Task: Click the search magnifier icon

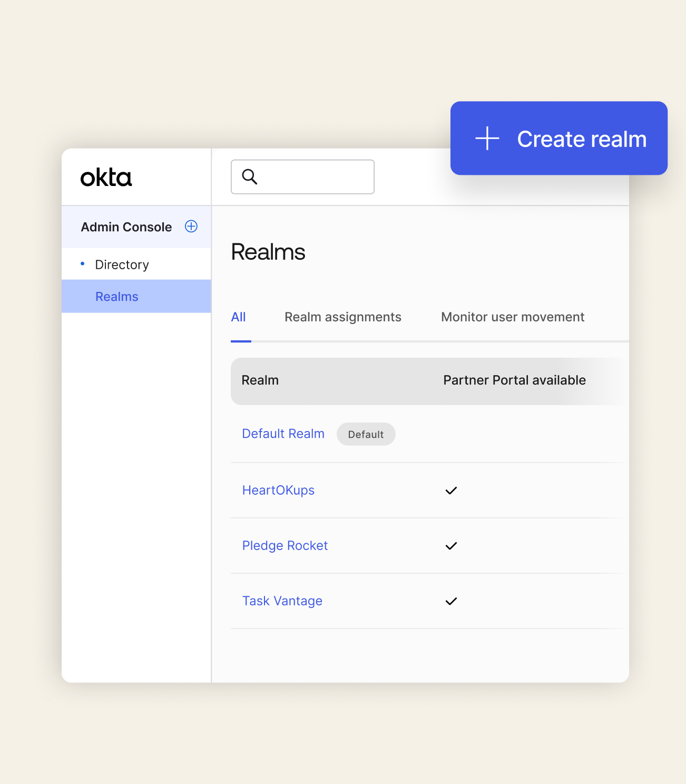Action: (x=250, y=177)
